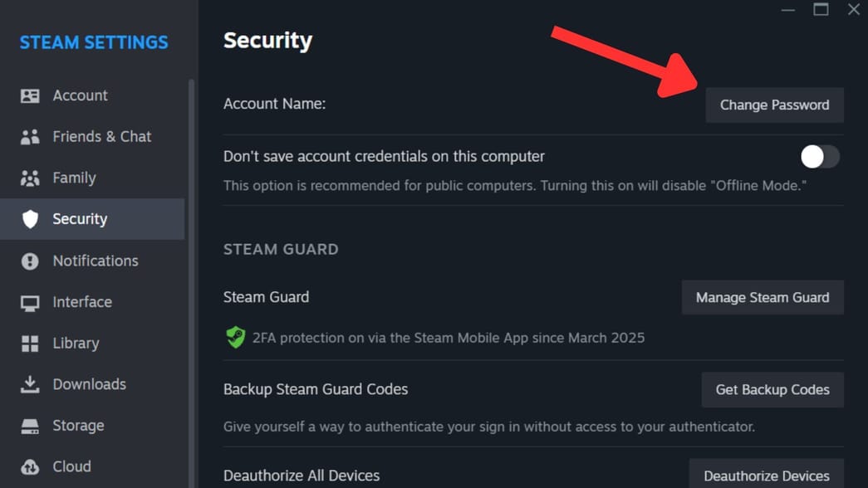Maximize the Steam settings window
Image resolution: width=868 pixels, height=488 pixels.
(821, 9)
